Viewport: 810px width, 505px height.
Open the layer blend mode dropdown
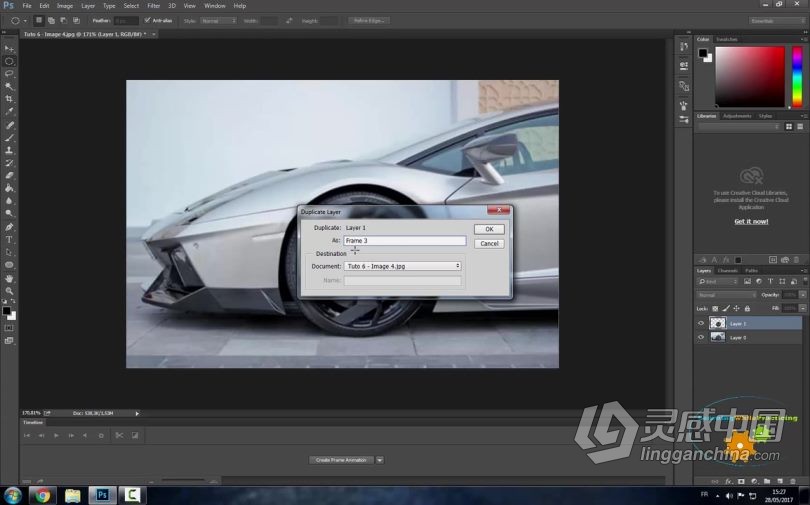point(726,295)
